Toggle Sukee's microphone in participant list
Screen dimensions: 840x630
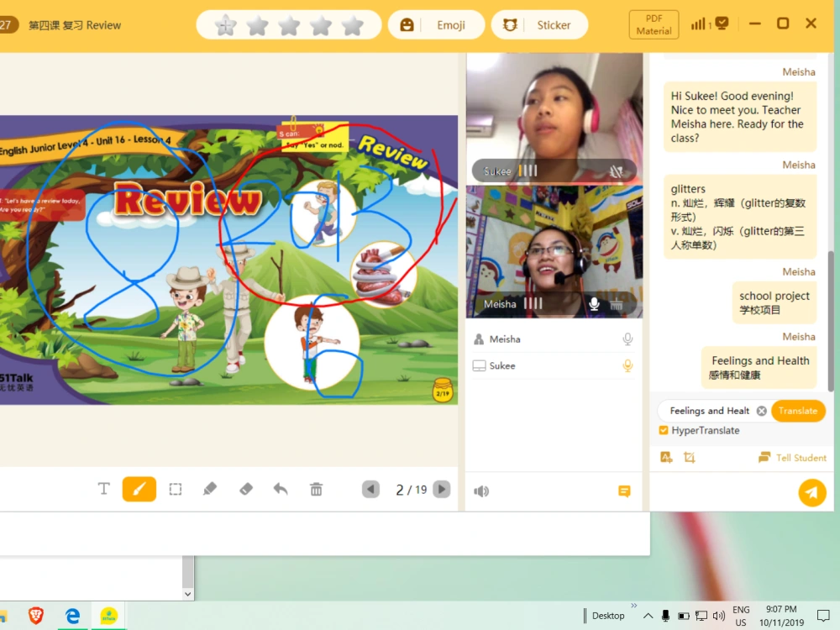click(x=627, y=366)
